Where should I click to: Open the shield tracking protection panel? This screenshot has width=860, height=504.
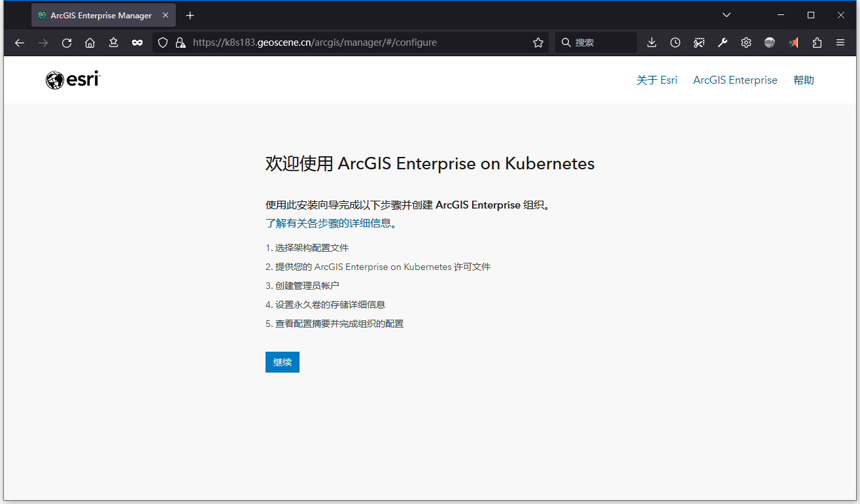point(163,42)
